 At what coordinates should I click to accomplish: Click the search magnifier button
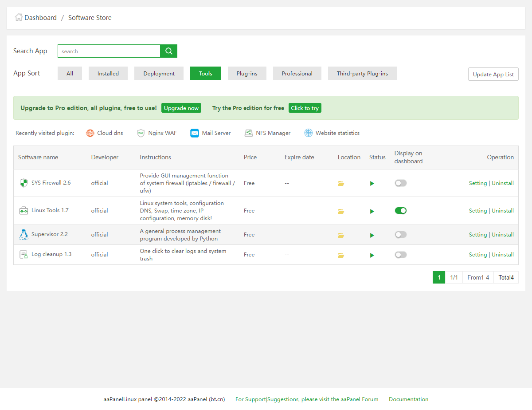click(168, 51)
